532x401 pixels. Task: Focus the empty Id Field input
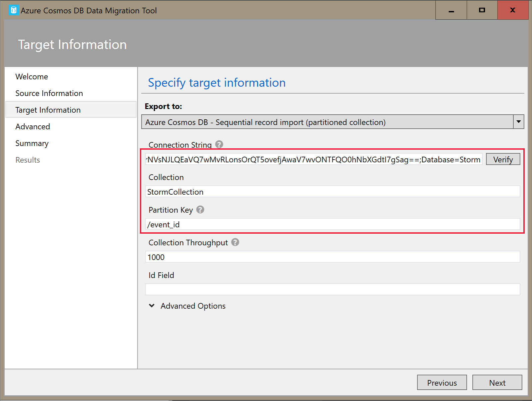coord(333,289)
